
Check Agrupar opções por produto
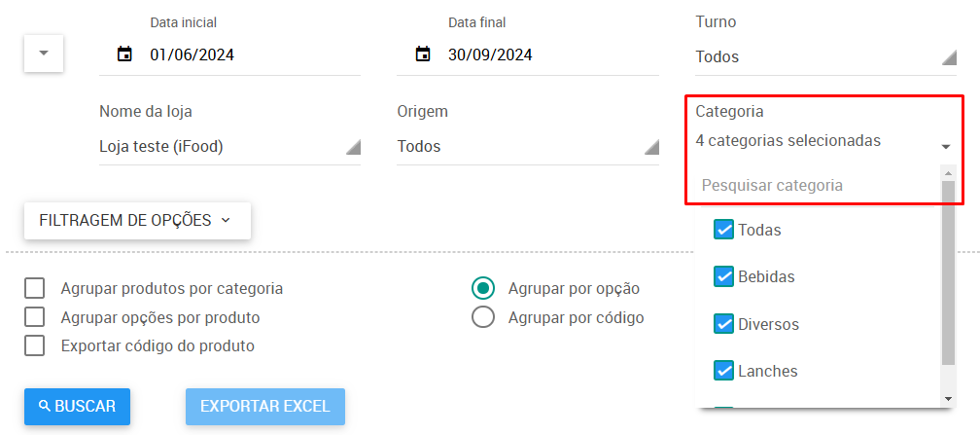(34, 317)
